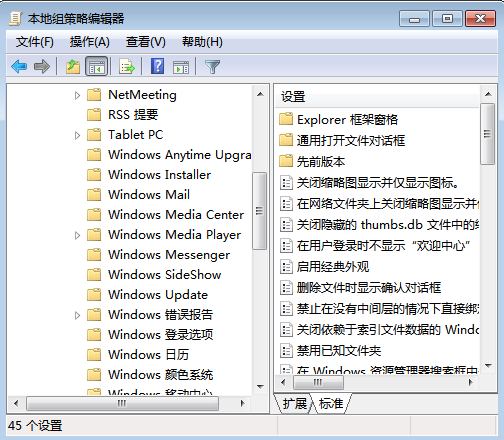Click the tree pane scroll right arrow
The height and width of the screenshot is (440, 504).
point(243,403)
